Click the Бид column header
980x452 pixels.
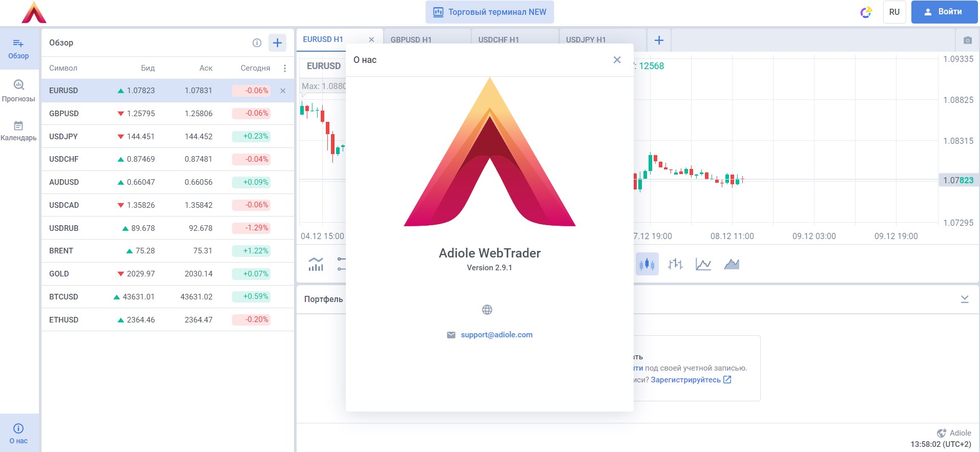148,68
